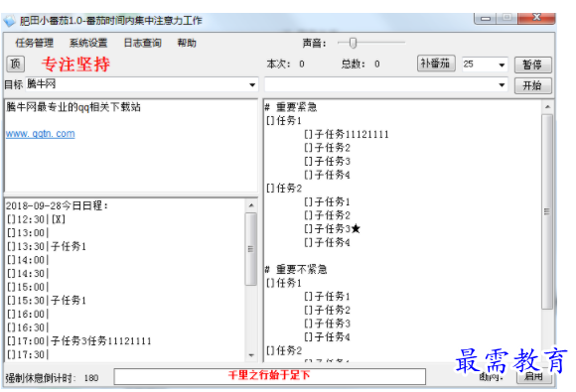Toggle the 14:00 schedule entry
This screenshot has width=576, height=392.
28,260
